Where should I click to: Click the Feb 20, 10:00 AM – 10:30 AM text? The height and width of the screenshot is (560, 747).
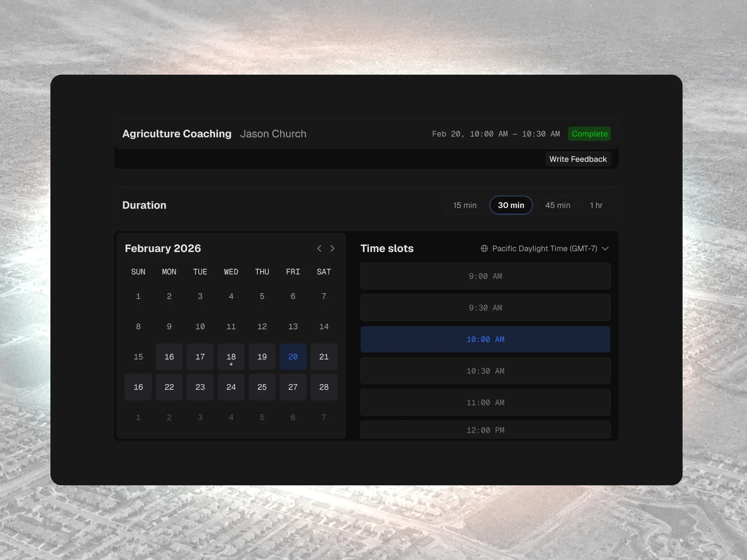496,134
